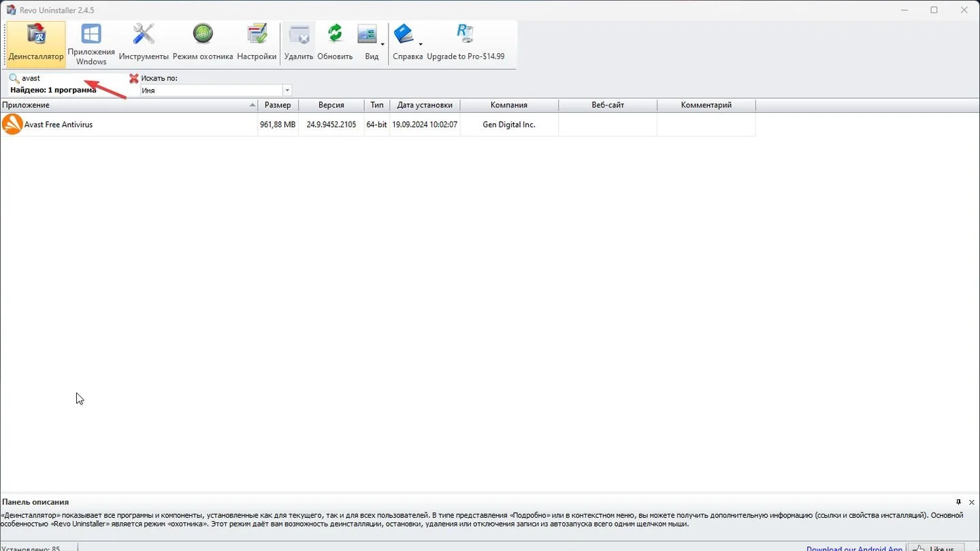Open the Справка help book icon
The image size is (980, 551).
click(404, 35)
